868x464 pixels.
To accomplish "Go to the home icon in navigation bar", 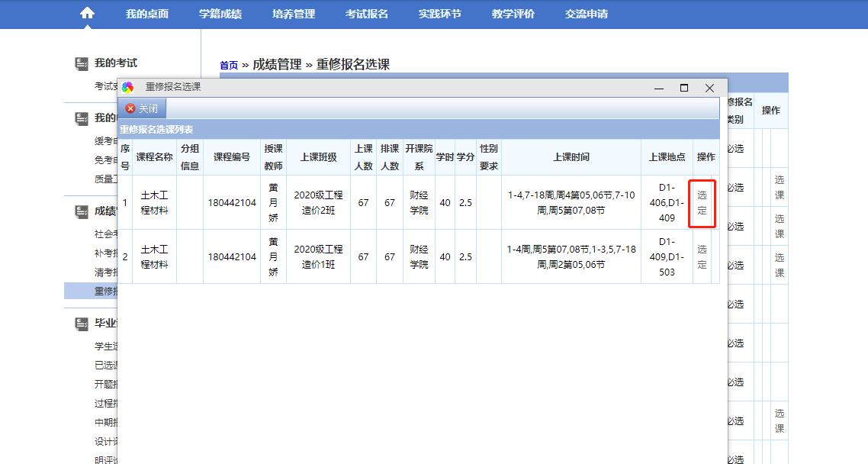I will tap(88, 14).
